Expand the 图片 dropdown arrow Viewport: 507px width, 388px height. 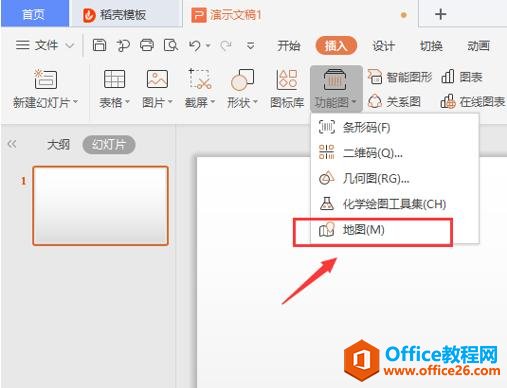(x=170, y=101)
